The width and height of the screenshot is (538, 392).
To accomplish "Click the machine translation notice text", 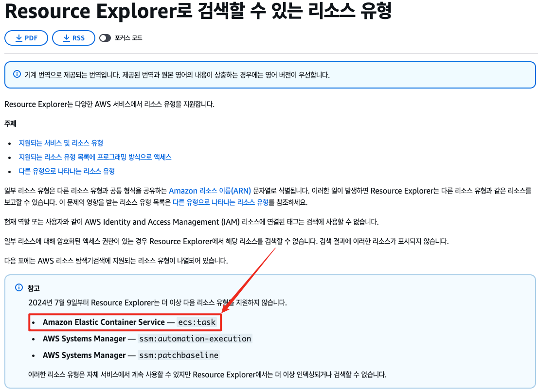I will coord(177,75).
